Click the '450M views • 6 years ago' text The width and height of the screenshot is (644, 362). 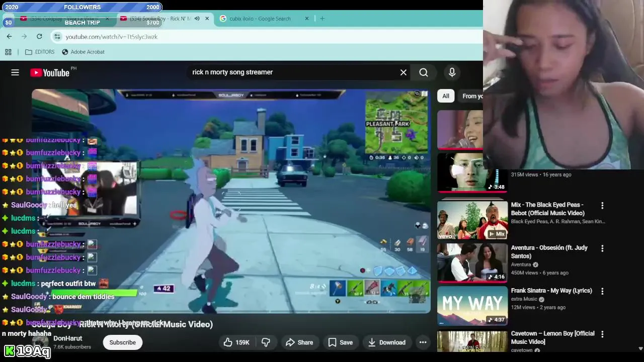coord(539,273)
